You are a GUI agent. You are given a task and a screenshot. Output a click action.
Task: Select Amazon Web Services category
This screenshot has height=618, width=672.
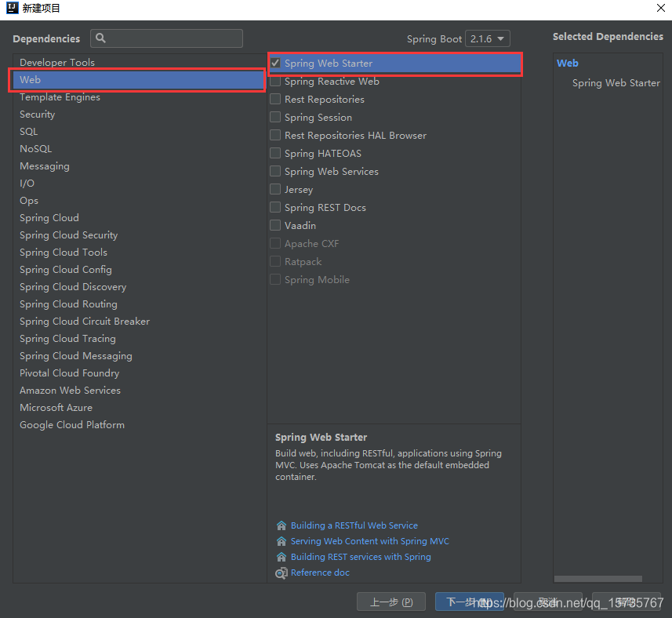[x=140, y=390]
